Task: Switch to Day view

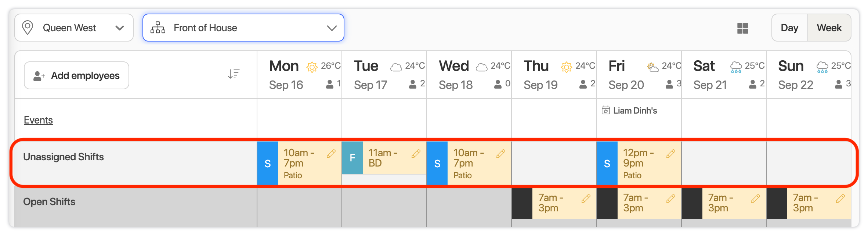Action: pyautogui.click(x=789, y=28)
